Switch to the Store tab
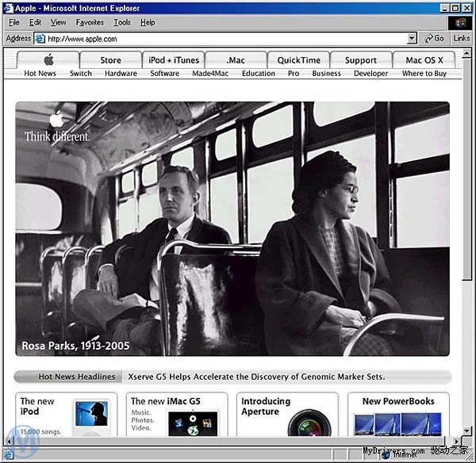Screen dimensions: 476x463 coord(110,60)
